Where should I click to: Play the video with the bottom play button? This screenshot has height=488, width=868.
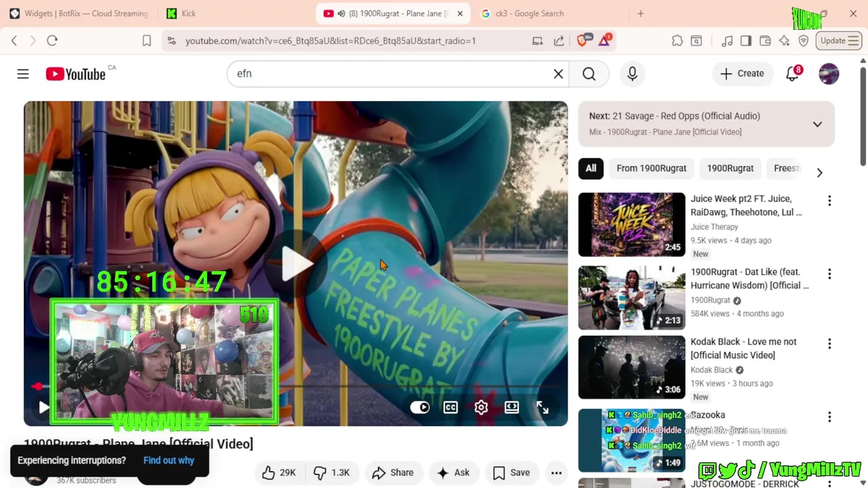pos(44,407)
